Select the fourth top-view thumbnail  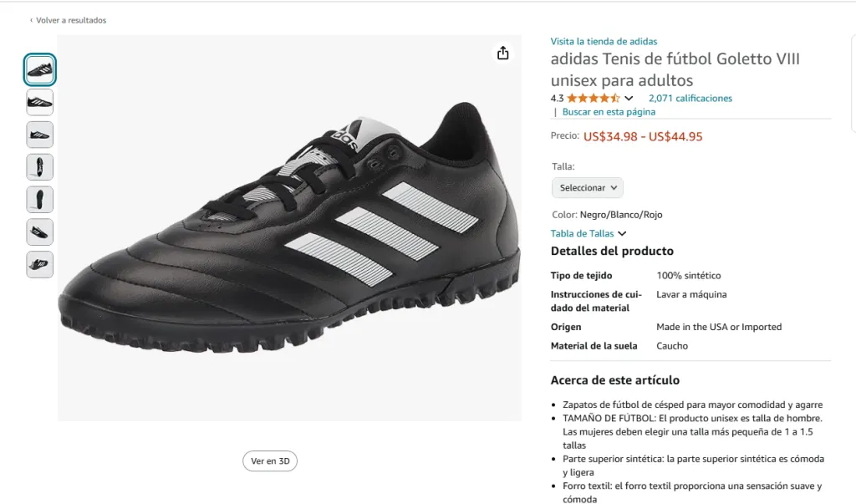(39, 167)
